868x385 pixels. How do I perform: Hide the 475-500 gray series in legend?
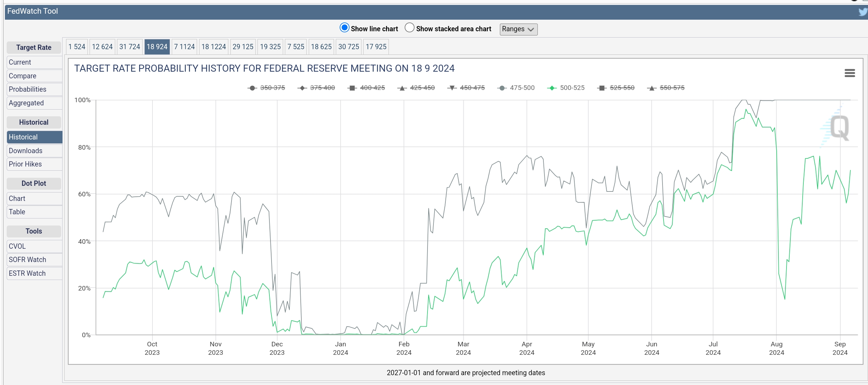(x=516, y=88)
